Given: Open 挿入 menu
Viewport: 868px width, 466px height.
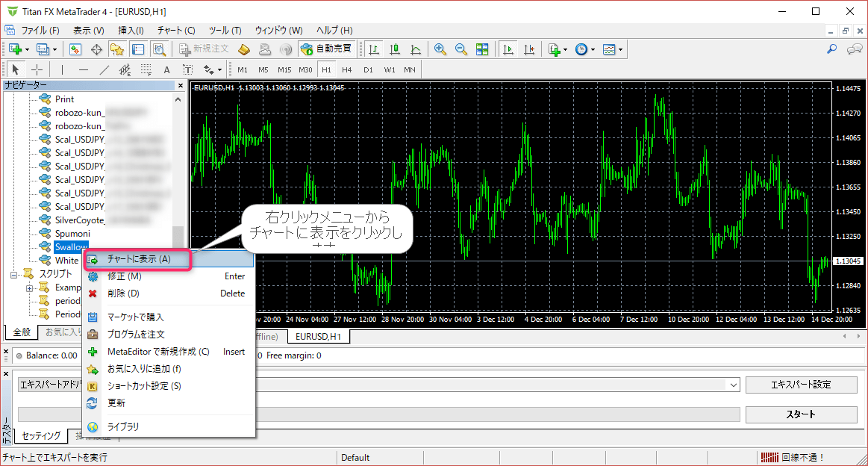Looking at the screenshot, I should point(131,31).
